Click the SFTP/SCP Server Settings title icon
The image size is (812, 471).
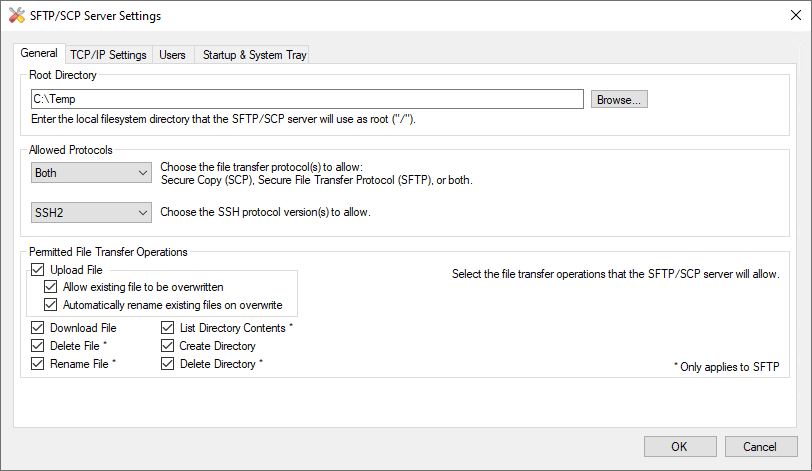click(16, 16)
